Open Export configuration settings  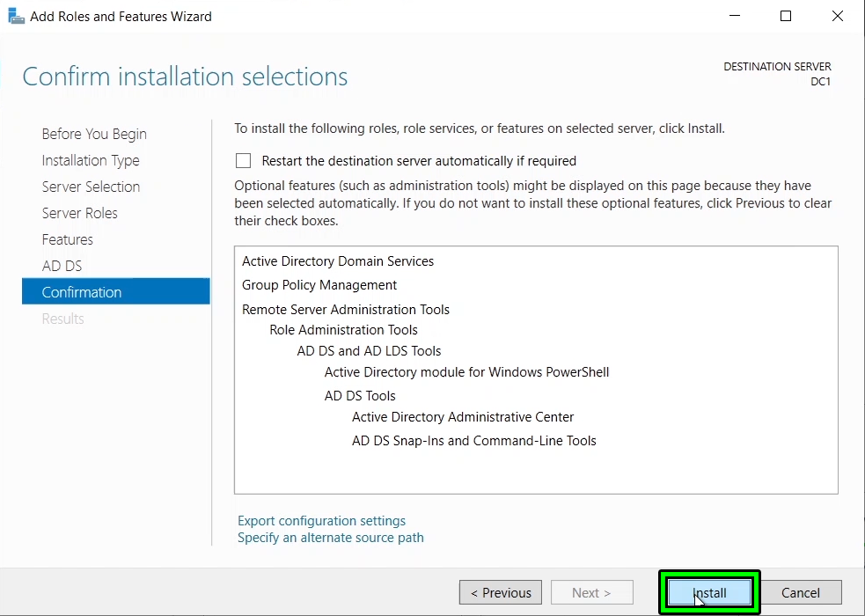[321, 520]
